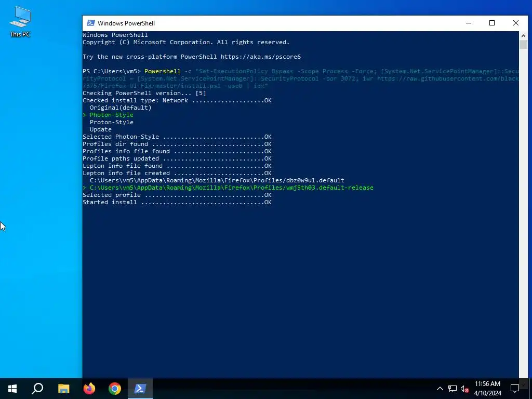532x399 pixels.
Task: Maximize the Windows PowerShell window
Action: [492, 23]
